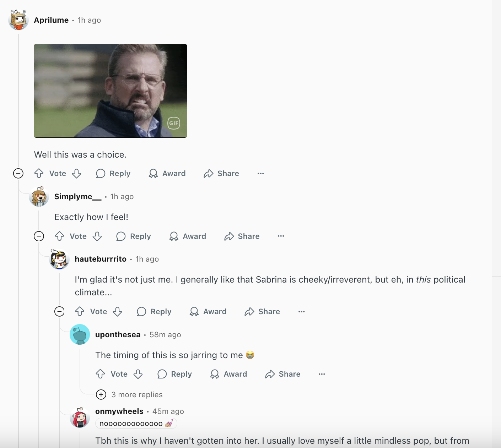Downvote Aprilume's comment

(x=77, y=173)
